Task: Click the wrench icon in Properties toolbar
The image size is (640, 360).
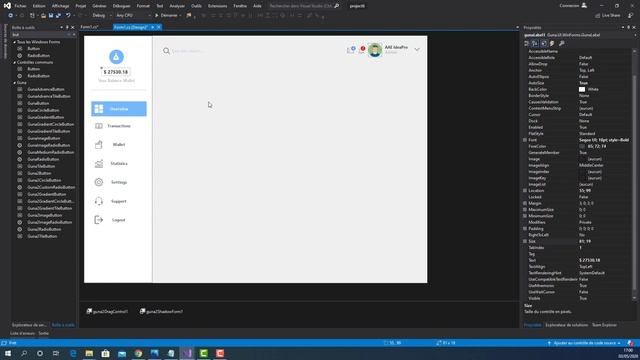Action: pyautogui.click(x=562, y=43)
